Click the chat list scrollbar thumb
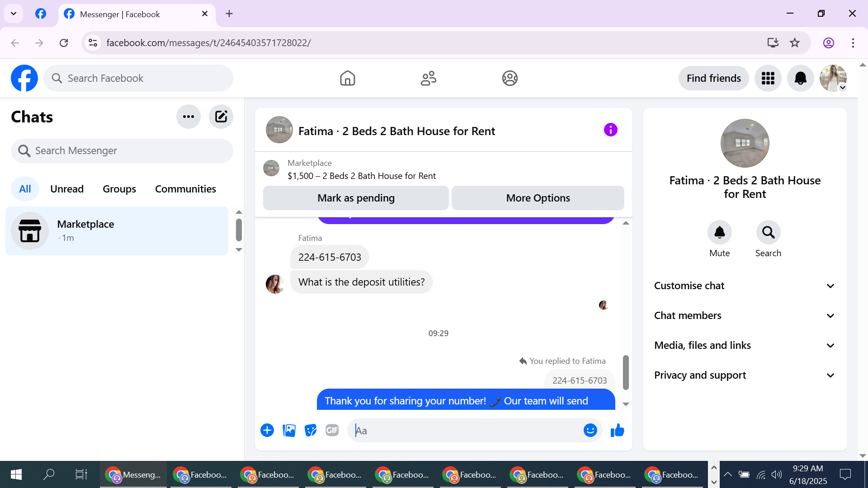Image resolution: width=868 pixels, height=488 pixels. (239, 230)
